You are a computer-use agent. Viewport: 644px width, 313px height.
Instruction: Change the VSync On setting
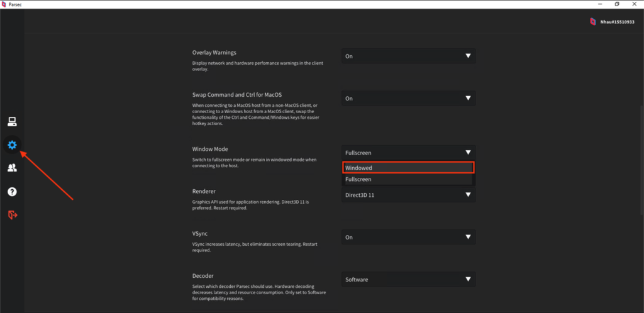pyautogui.click(x=408, y=237)
